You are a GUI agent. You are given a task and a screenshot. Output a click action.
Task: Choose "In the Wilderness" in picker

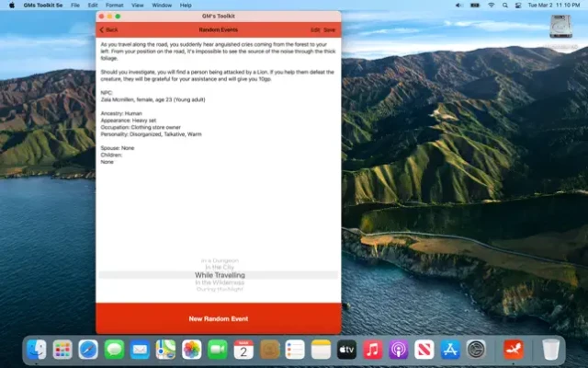(219, 282)
